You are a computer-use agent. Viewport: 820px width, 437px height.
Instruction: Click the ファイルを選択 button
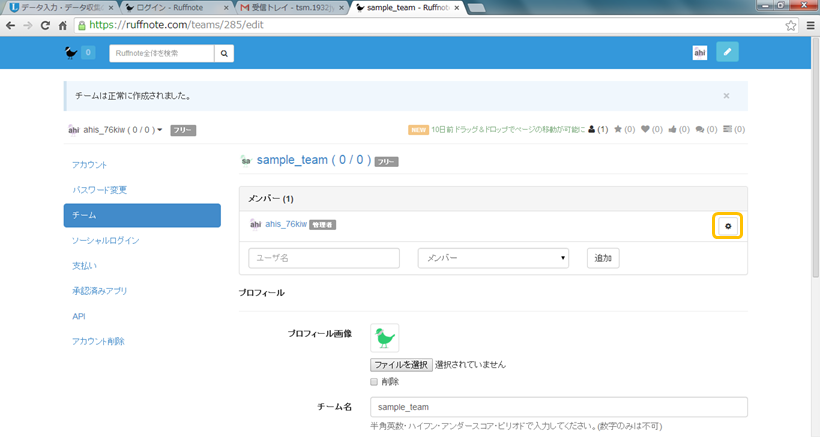point(400,365)
